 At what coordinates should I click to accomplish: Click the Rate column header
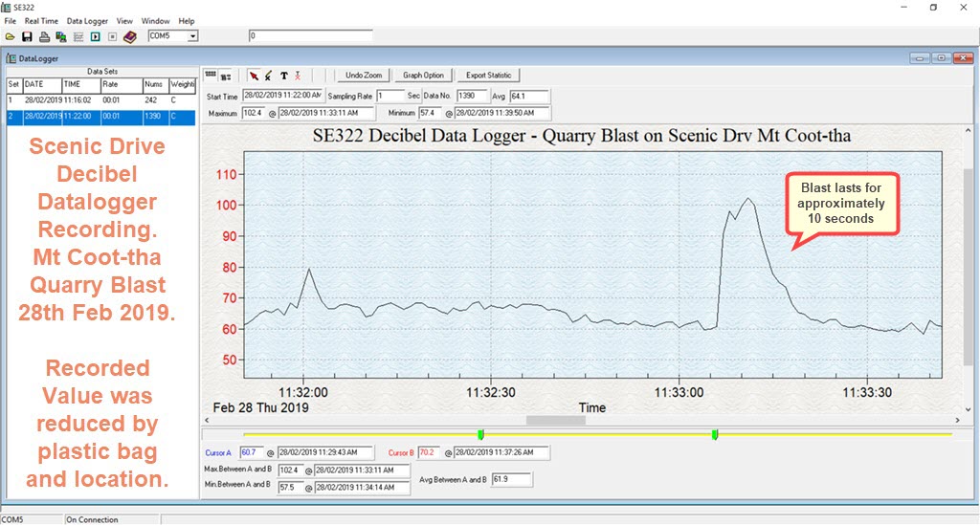pos(122,85)
